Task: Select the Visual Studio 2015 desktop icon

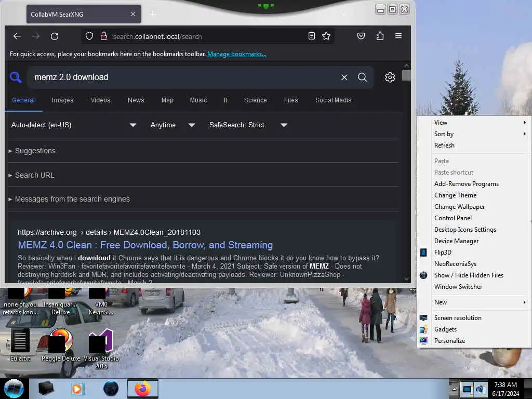Action: point(101,349)
